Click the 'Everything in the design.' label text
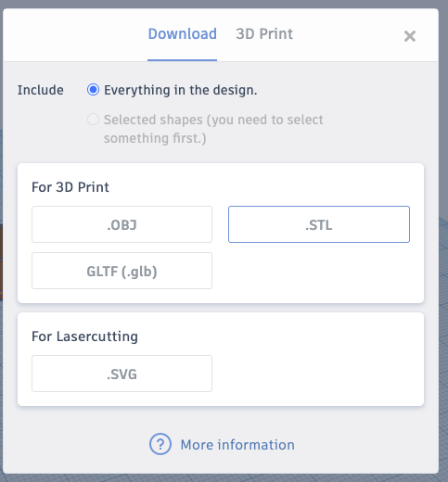Screen dimensions: 448x482 point(181,90)
